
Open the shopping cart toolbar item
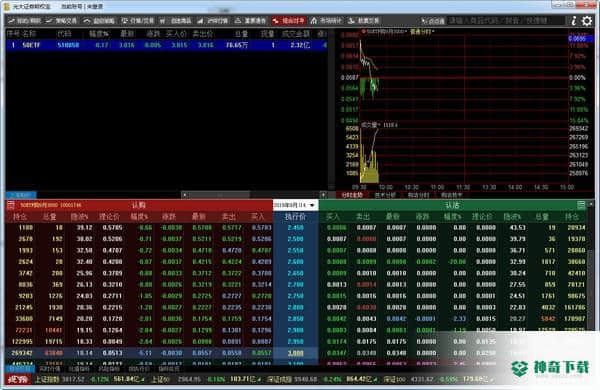coord(176,21)
